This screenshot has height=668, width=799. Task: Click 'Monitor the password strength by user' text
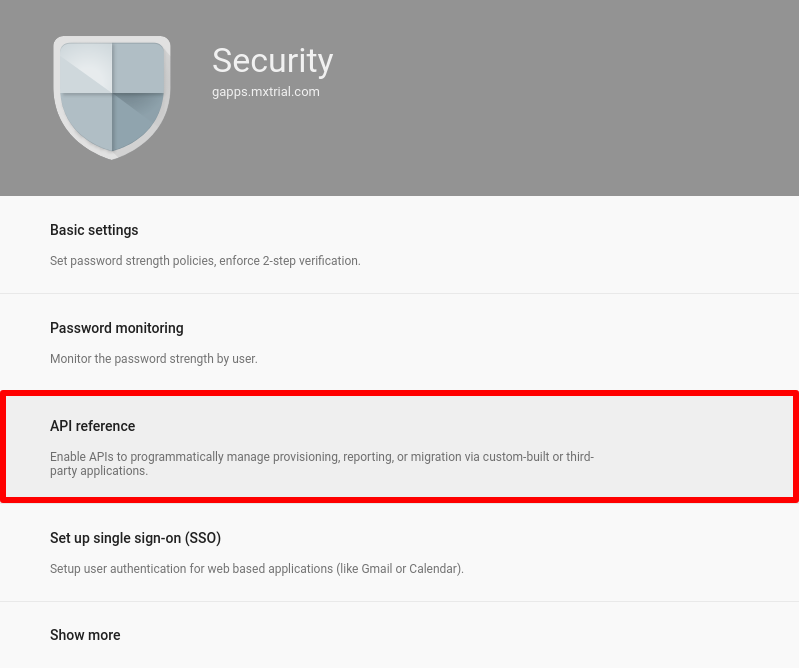point(153,359)
